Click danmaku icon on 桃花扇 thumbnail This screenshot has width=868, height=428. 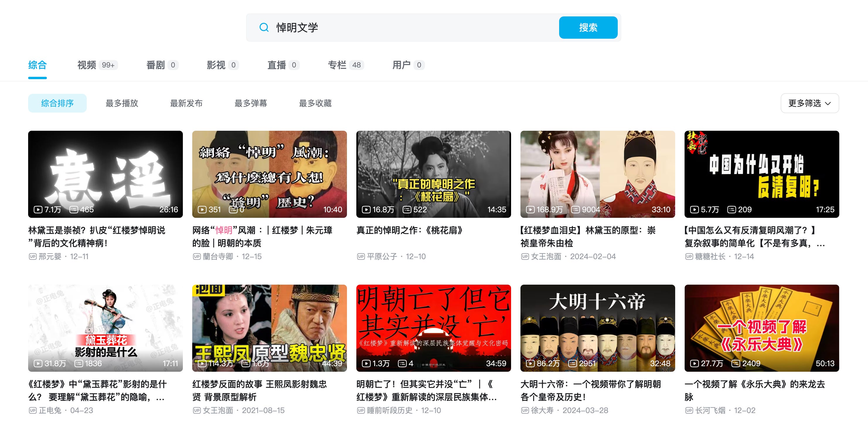click(x=407, y=210)
